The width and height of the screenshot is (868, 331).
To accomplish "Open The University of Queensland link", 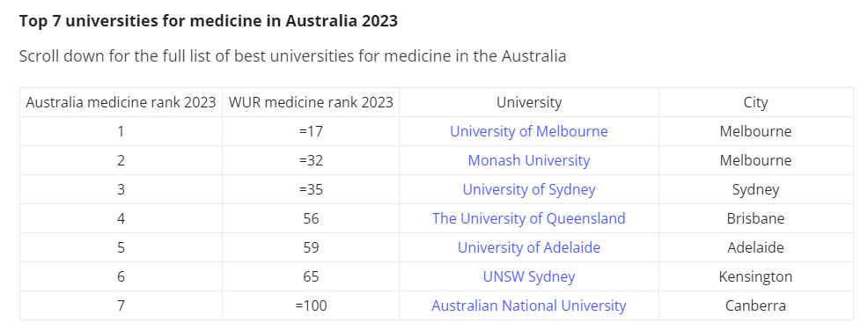I will click(x=529, y=218).
